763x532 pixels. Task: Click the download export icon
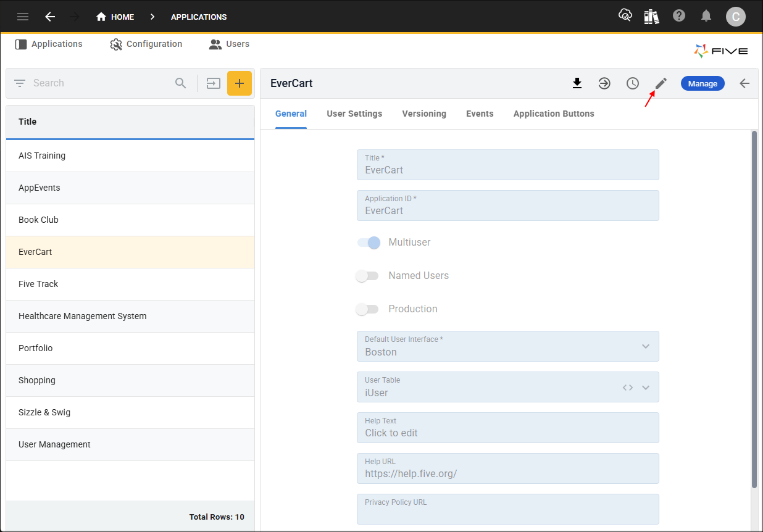click(577, 83)
